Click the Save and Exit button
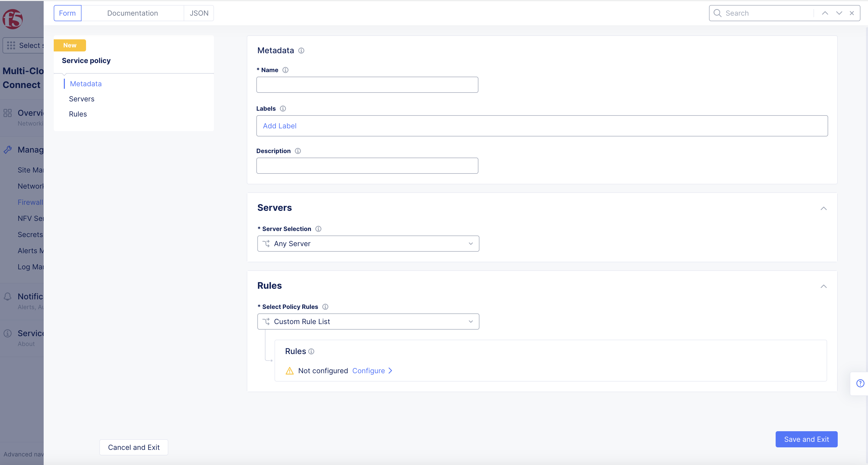Viewport: 868px width, 465px height. coord(806,439)
